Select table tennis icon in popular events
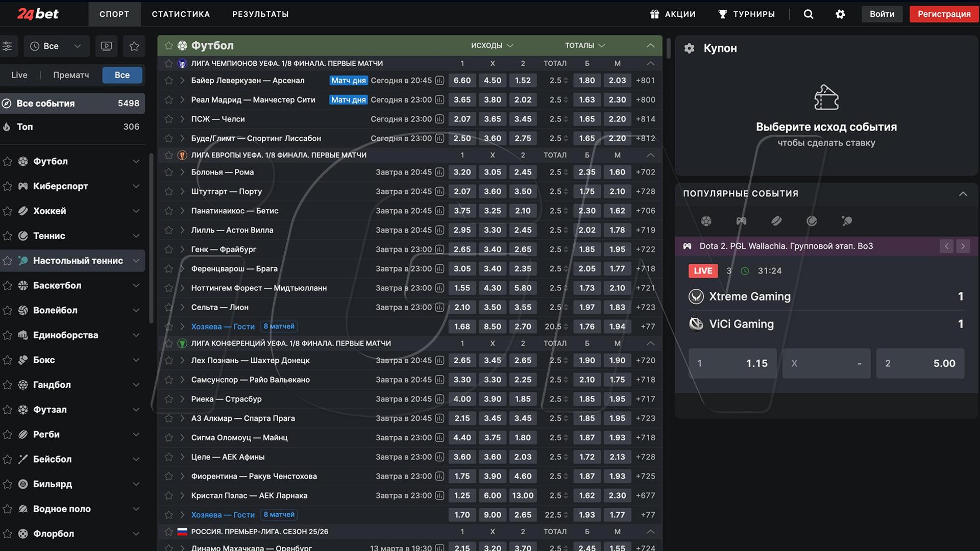980x551 pixels. tap(847, 221)
